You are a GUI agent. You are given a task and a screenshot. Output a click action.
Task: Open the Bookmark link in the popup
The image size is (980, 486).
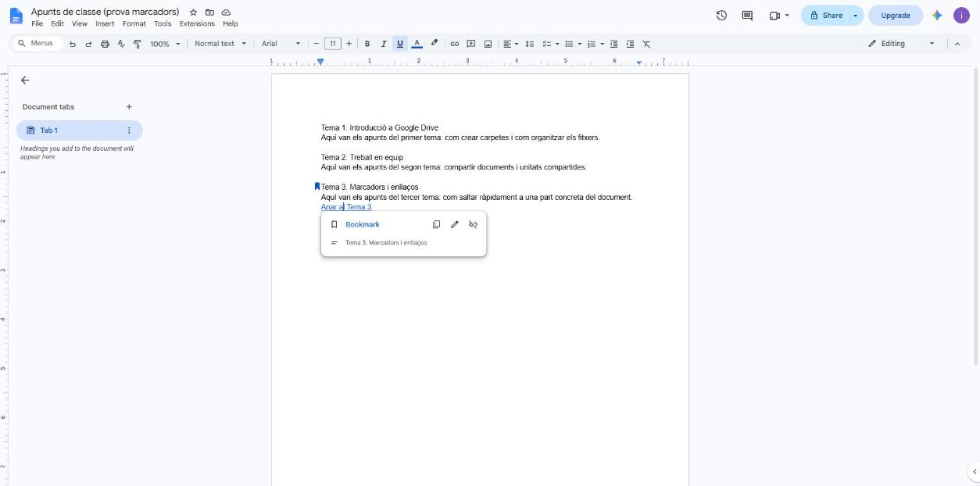coord(363,224)
